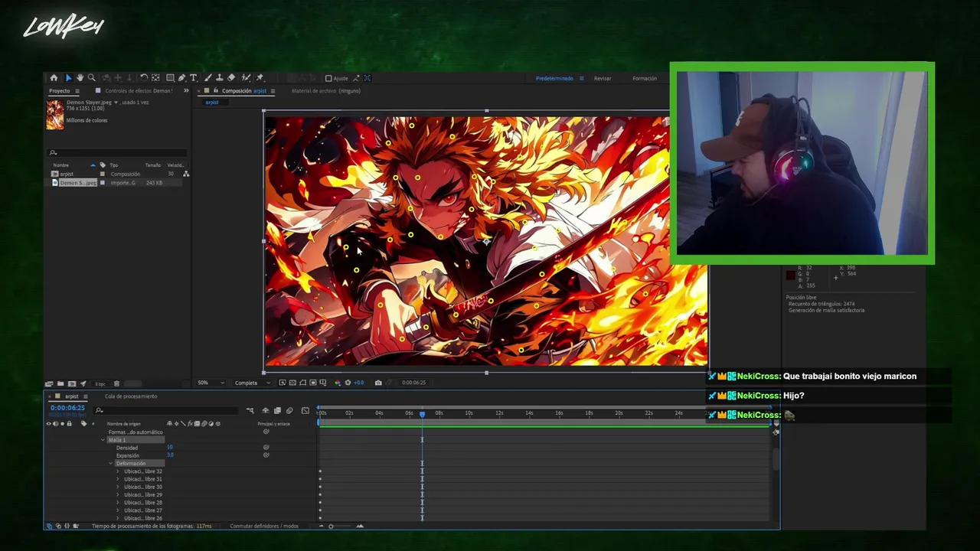Viewport: 980px width, 551px height.
Task: Toggle the video eye column in timeline header
Action: pyautogui.click(x=48, y=423)
